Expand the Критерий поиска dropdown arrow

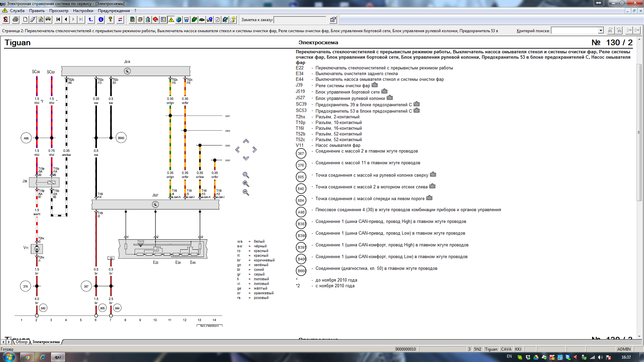coord(600,31)
